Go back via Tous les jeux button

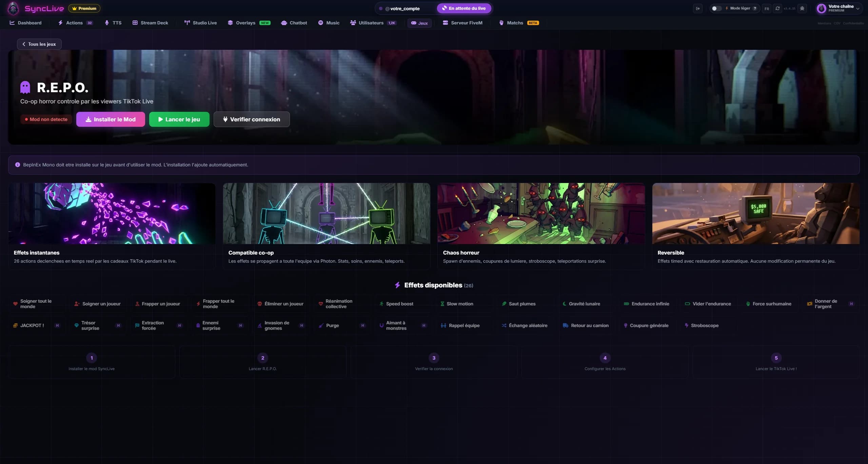(39, 44)
